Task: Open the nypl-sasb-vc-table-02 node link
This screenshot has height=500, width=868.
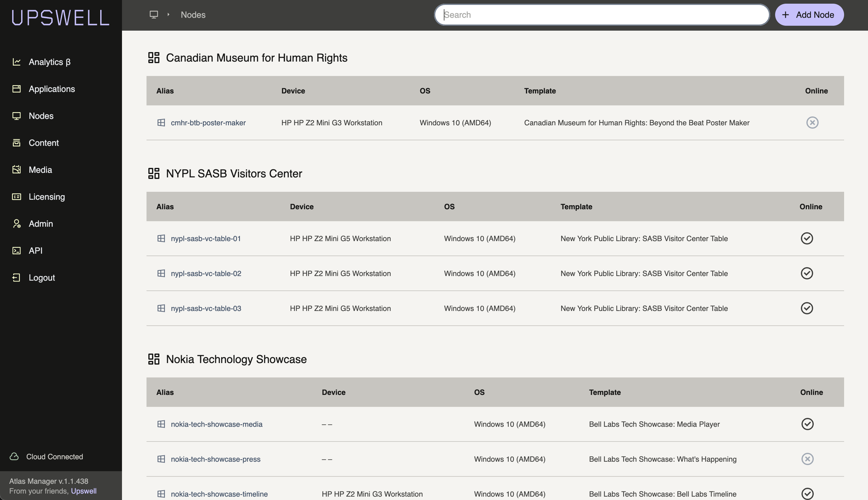Action: click(x=206, y=273)
